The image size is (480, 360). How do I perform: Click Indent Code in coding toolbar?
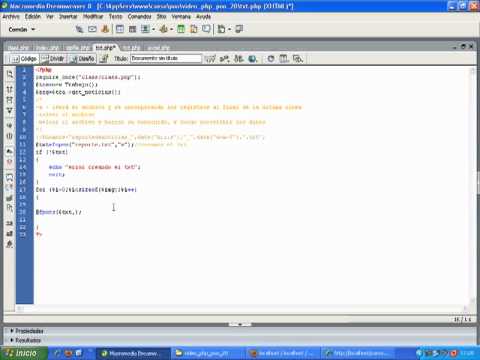pos(10,223)
